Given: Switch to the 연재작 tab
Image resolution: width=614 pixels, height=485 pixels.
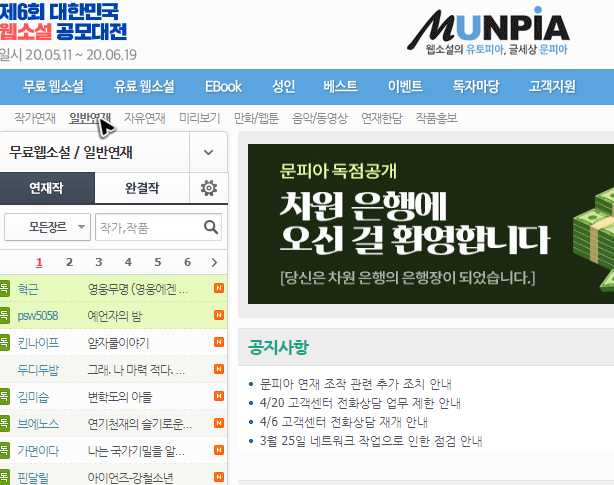Looking at the screenshot, I should [x=47, y=188].
